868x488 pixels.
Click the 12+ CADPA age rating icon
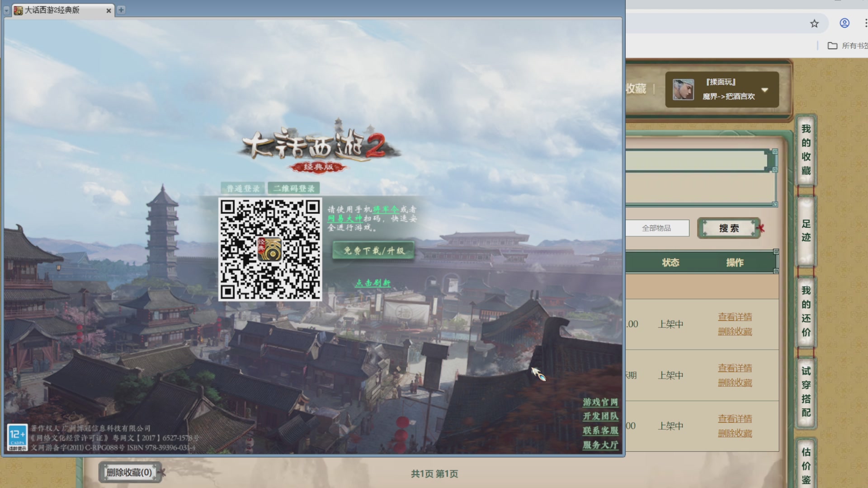click(x=18, y=437)
